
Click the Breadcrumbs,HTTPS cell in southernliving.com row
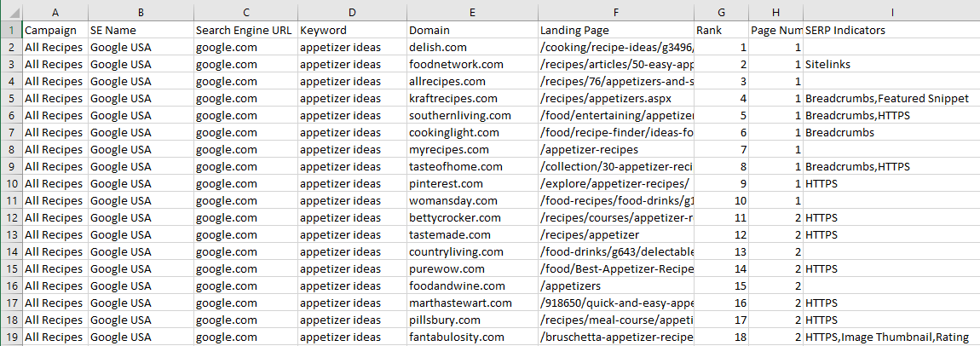tap(892, 116)
